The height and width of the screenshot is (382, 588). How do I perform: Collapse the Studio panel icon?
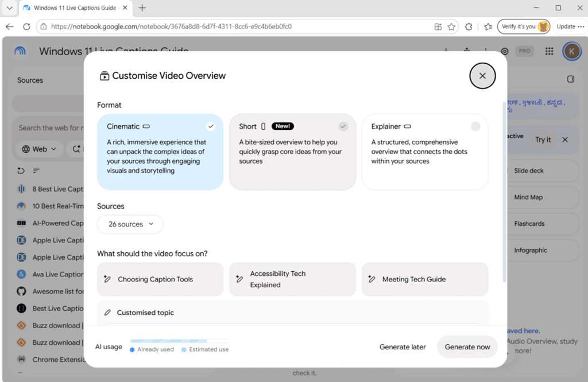(x=570, y=79)
